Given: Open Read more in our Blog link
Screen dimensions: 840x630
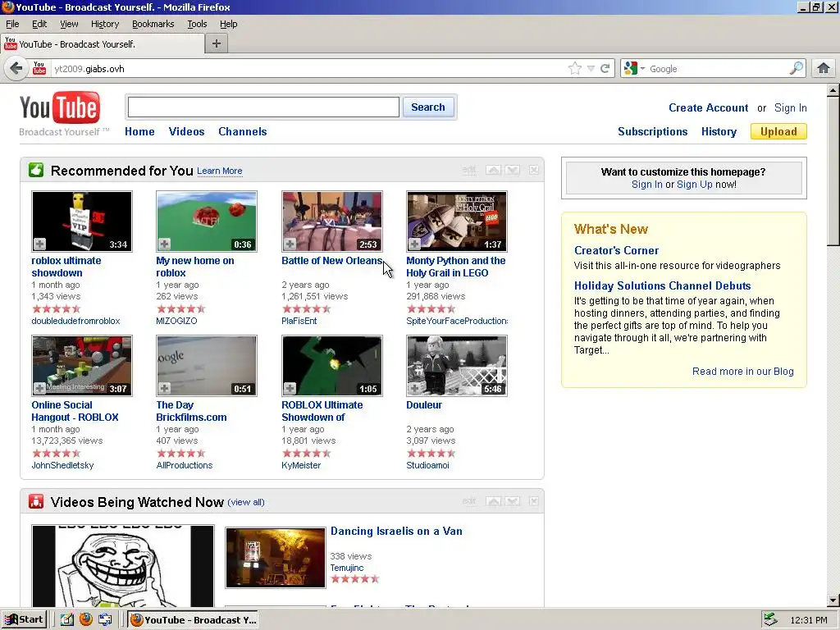Looking at the screenshot, I should tap(742, 372).
